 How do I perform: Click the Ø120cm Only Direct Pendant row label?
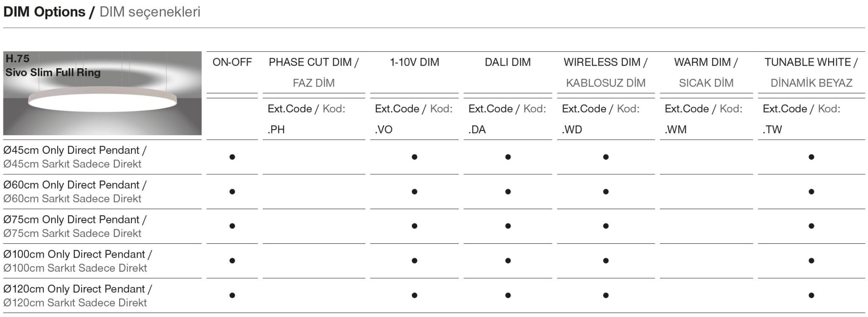click(77, 289)
